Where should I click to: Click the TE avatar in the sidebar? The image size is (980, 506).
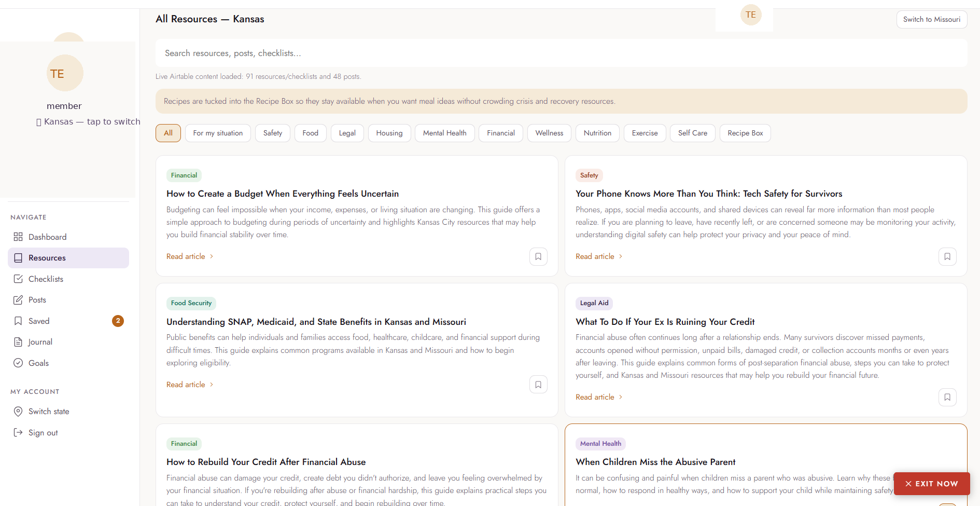tap(65, 73)
